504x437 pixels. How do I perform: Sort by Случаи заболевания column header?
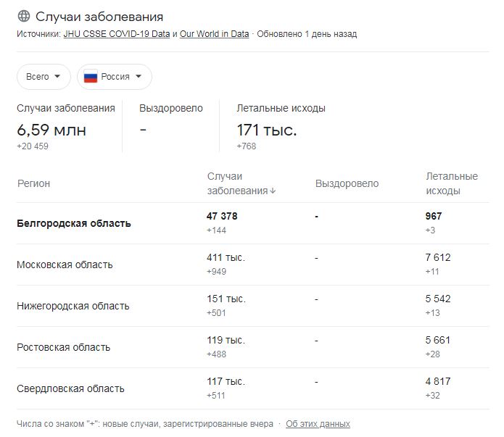[241, 183]
